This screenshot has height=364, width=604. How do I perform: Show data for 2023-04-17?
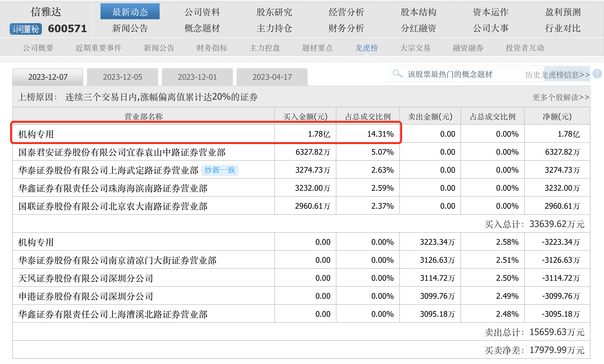(x=272, y=77)
